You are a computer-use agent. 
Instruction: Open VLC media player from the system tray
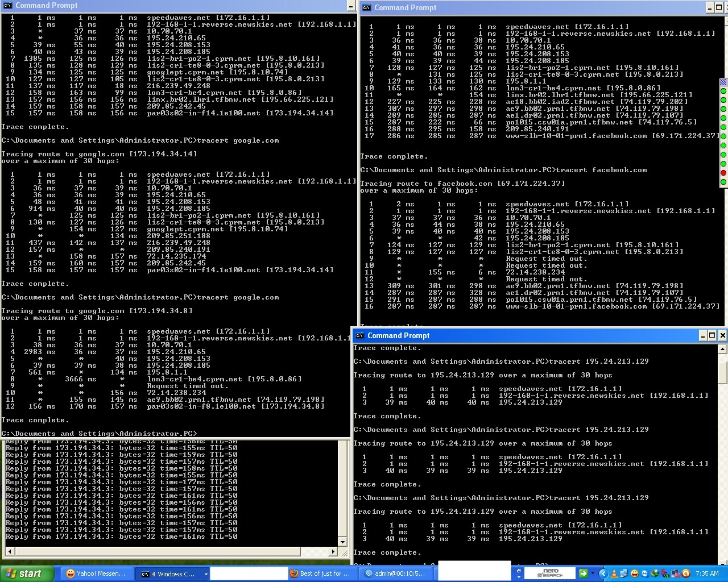[x=614, y=573]
